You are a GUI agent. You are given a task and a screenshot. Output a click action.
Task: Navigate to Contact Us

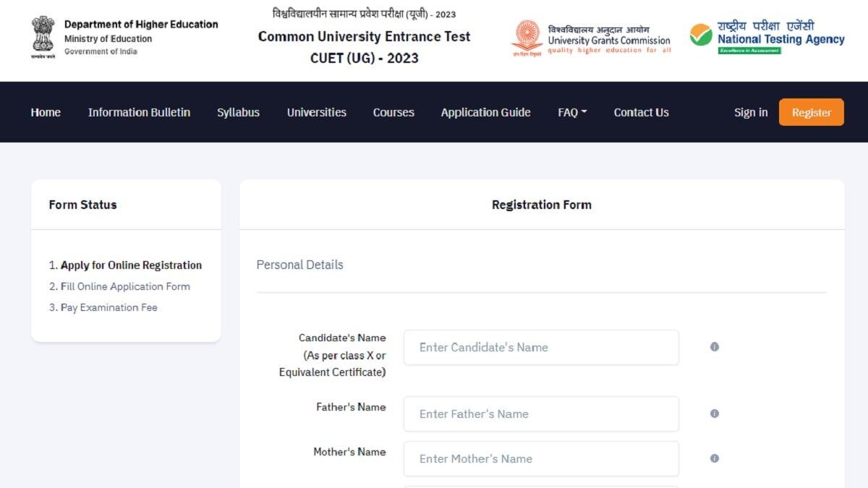click(641, 112)
